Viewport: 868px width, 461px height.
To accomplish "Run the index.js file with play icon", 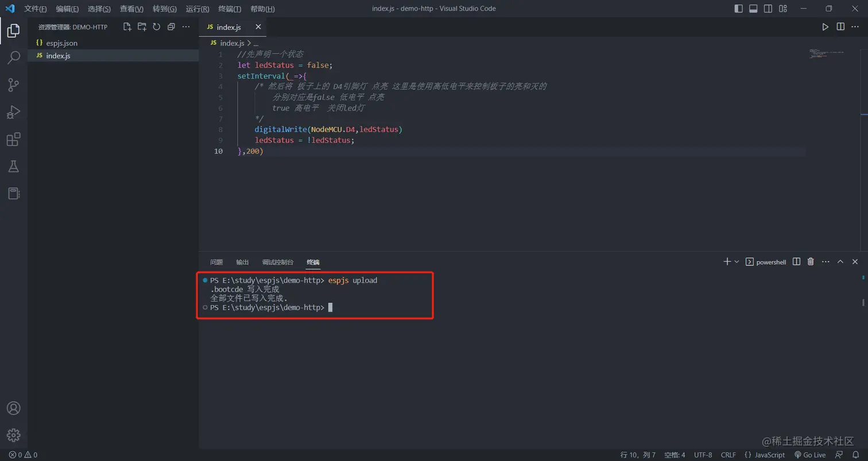I will pyautogui.click(x=825, y=27).
